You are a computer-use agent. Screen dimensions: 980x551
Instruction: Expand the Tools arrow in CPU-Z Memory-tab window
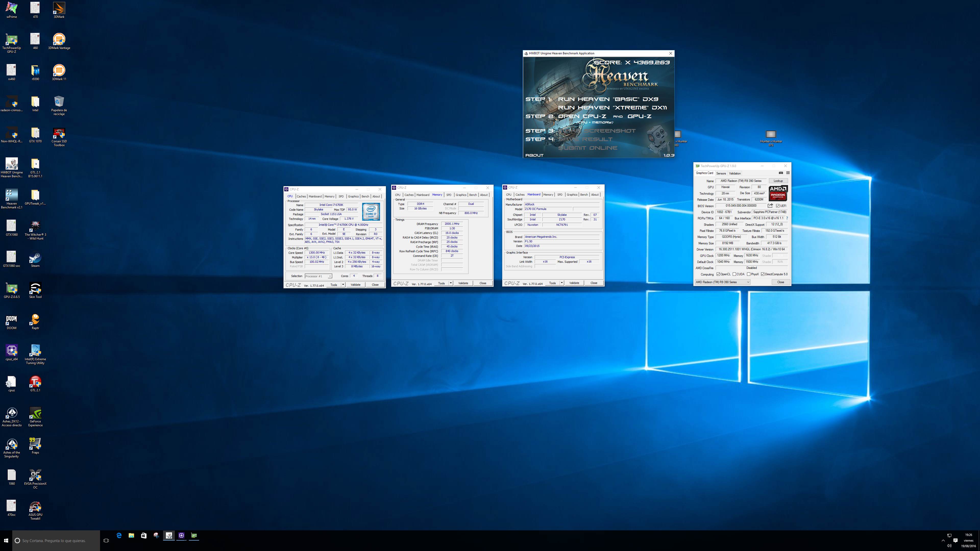tap(451, 283)
